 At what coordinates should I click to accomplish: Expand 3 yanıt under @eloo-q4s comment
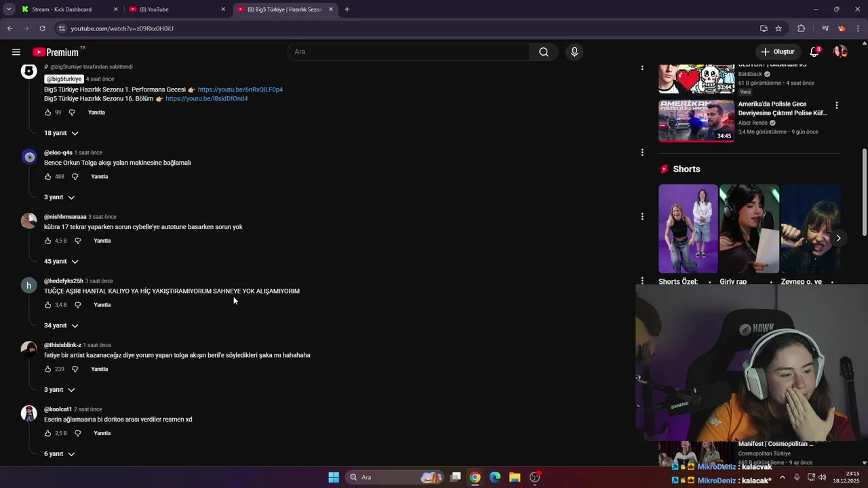pyautogui.click(x=60, y=197)
